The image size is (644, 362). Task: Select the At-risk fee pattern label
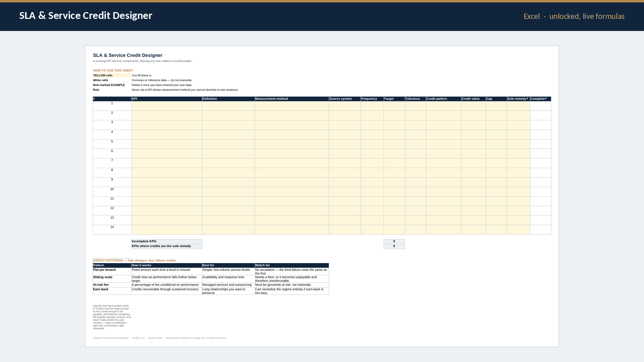click(101, 285)
